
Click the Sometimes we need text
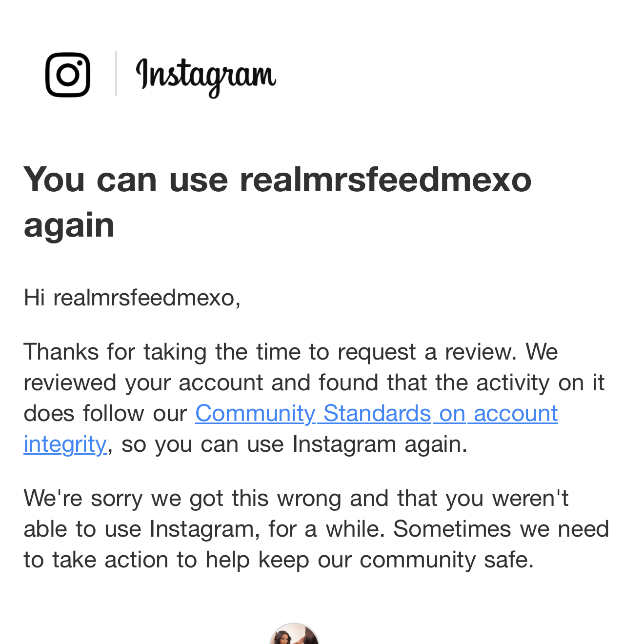tap(501, 529)
